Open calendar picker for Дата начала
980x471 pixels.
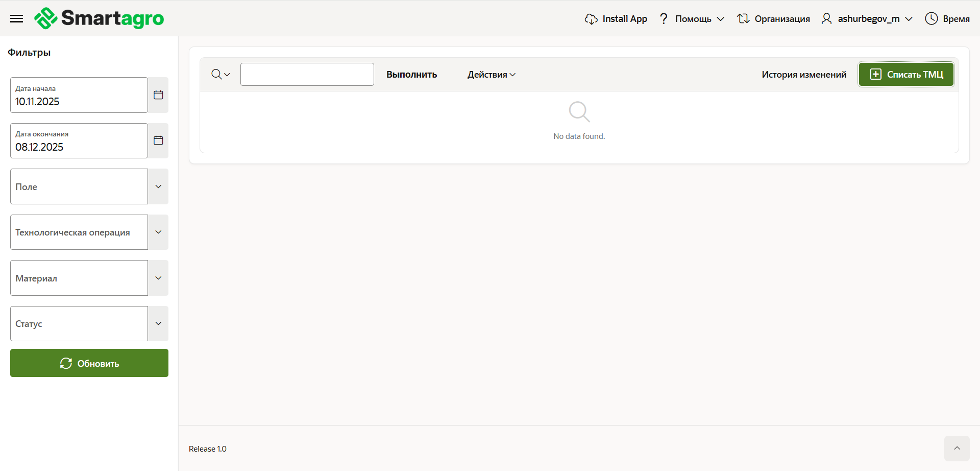coord(158,95)
